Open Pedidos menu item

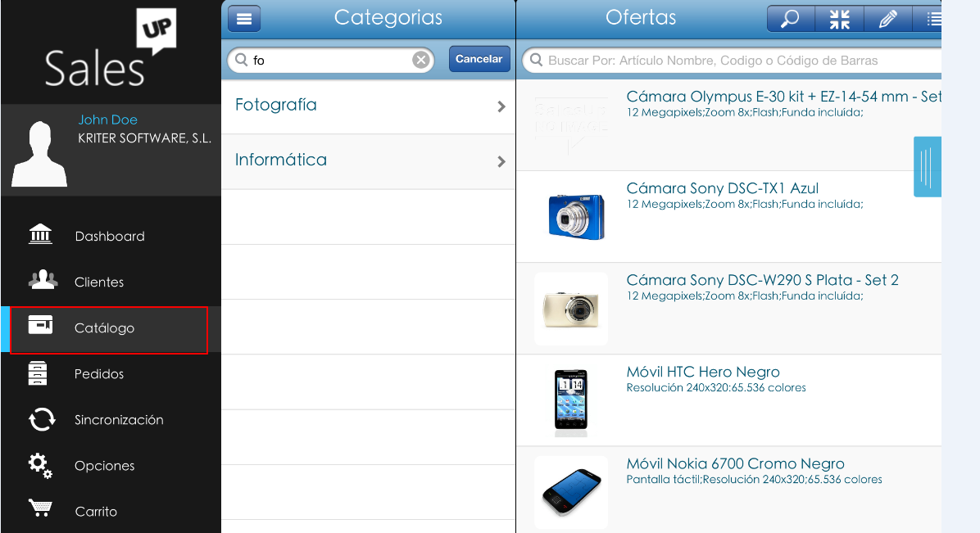tap(111, 373)
